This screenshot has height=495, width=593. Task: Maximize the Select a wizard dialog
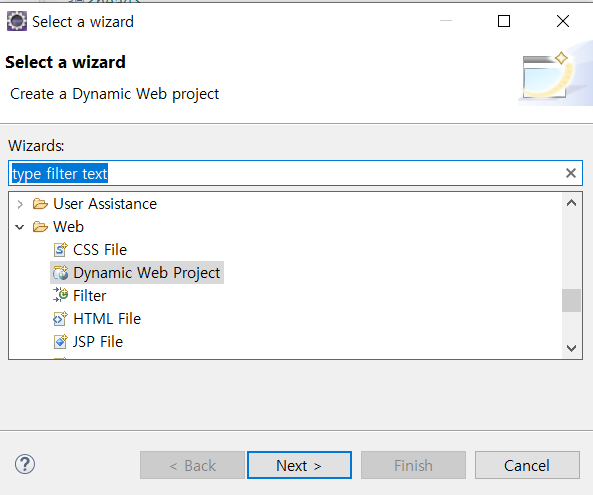pos(504,21)
